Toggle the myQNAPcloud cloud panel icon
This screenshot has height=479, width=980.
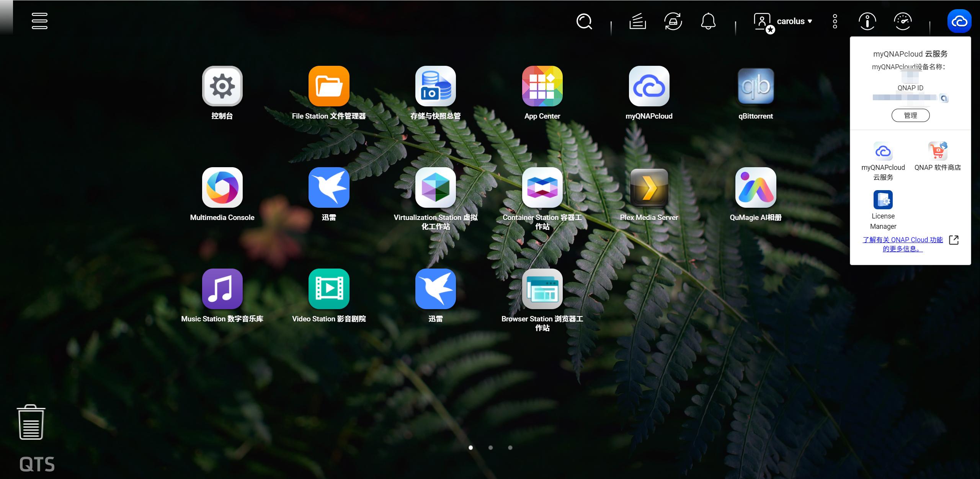click(x=959, y=21)
